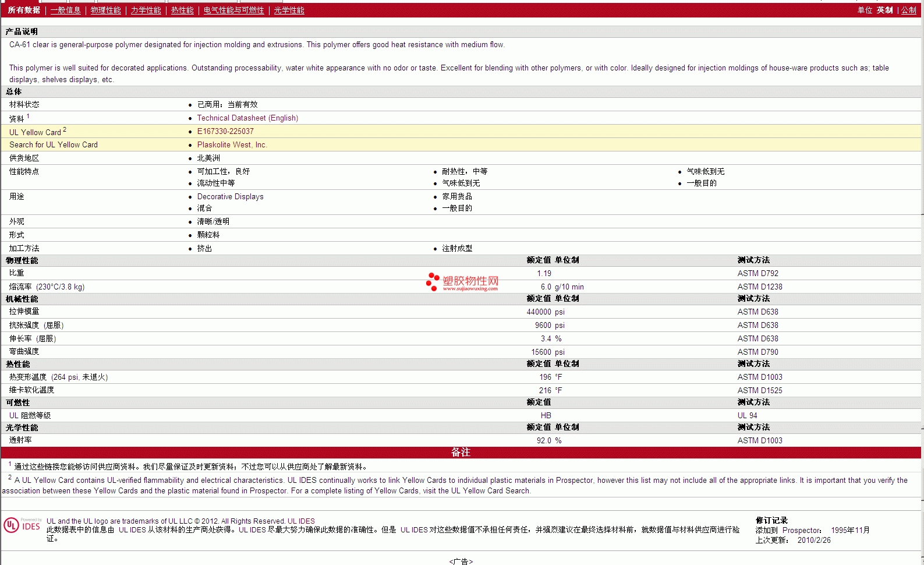Select the UL flame rating HB

(546, 416)
